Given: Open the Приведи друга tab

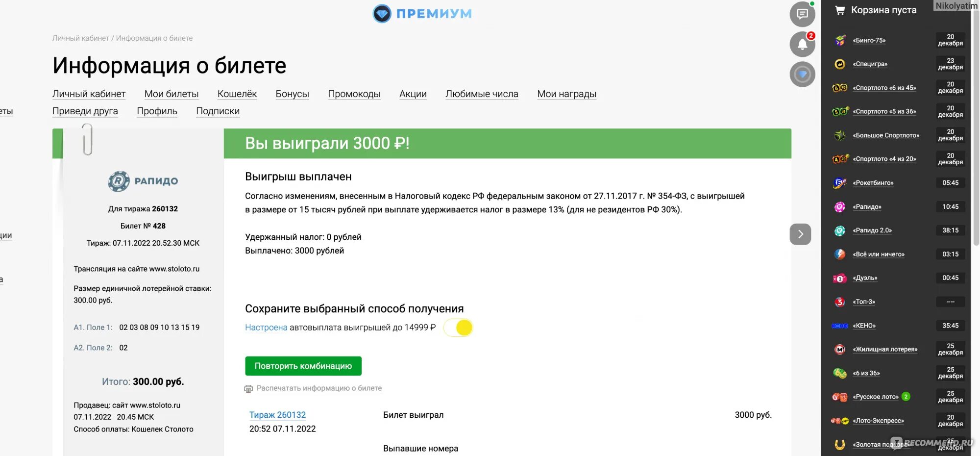Looking at the screenshot, I should tap(85, 111).
